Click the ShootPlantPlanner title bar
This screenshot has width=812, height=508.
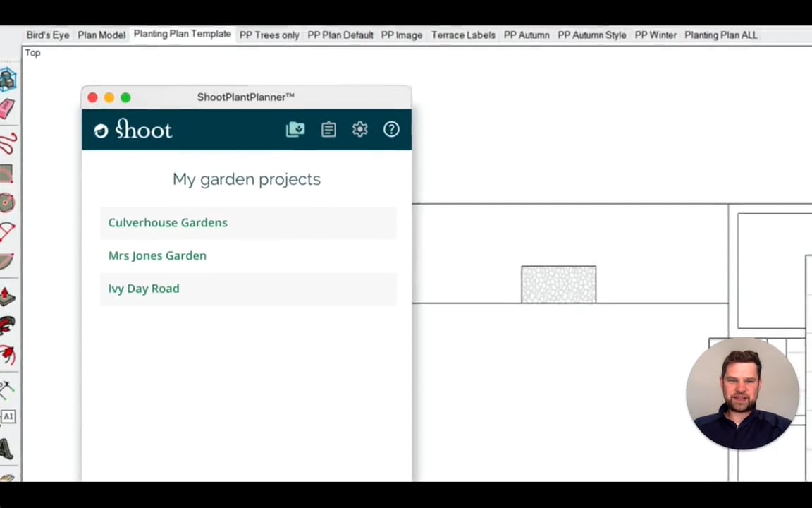pos(247,97)
